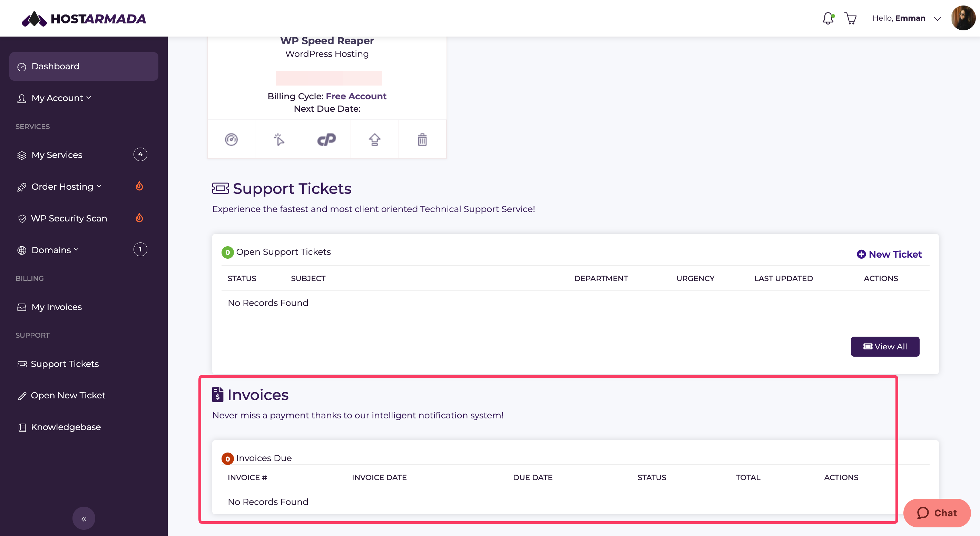Click the DUE DATE column header
The width and height of the screenshot is (980, 536).
pyautogui.click(x=532, y=478)
